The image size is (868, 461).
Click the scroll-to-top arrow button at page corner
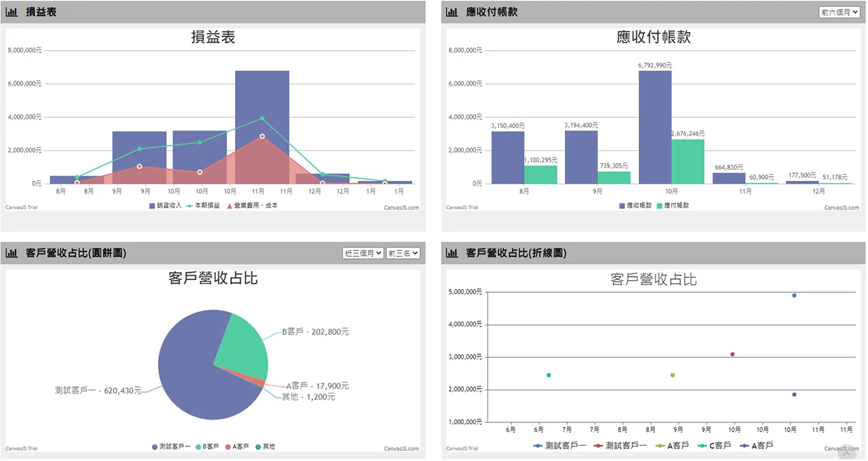pos(846,453)
